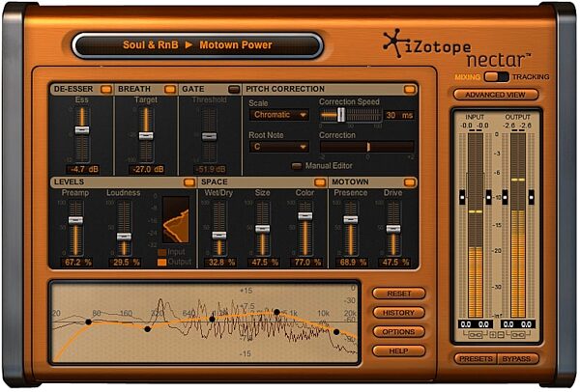Click the Drive value 47.5 %
The height and width of the screenshot is (392, 580).
click(394, 263)
